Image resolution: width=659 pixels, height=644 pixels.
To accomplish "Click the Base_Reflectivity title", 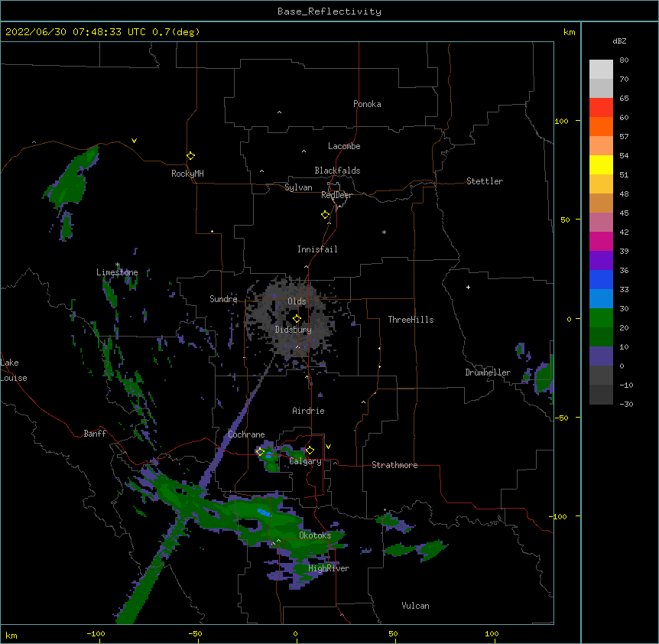I will pyautogui.click(x=329, y=11).
